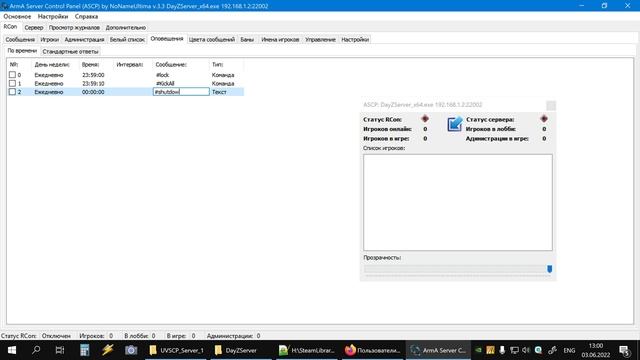
Task: Select the 23:59:10 time cell
Action: click(93, 84)
